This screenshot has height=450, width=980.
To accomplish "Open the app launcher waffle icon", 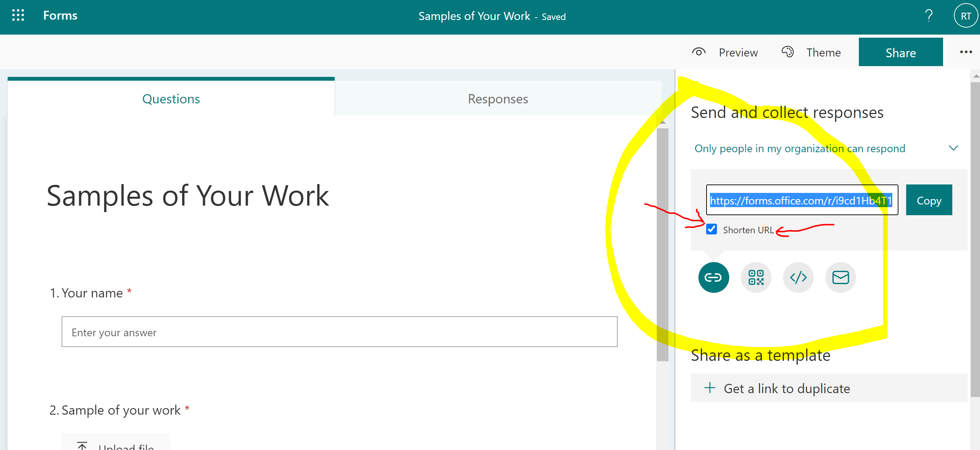I will [x=18, y=15].
